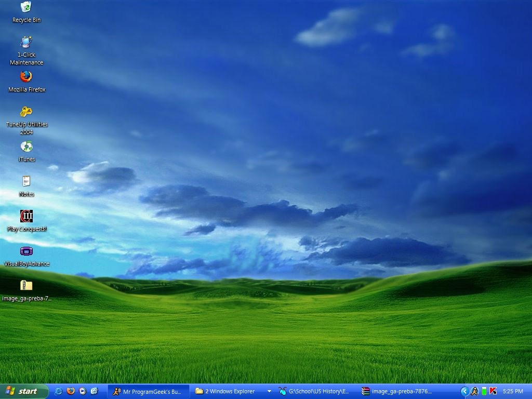Switch to Mr ProgramGeek's Buddy List taskbar button
The image size is (532, 399).
tap(148, 392)
